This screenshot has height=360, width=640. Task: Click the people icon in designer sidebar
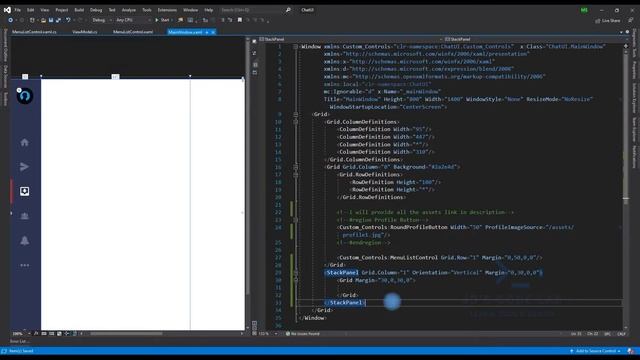(x=24, y=216)
